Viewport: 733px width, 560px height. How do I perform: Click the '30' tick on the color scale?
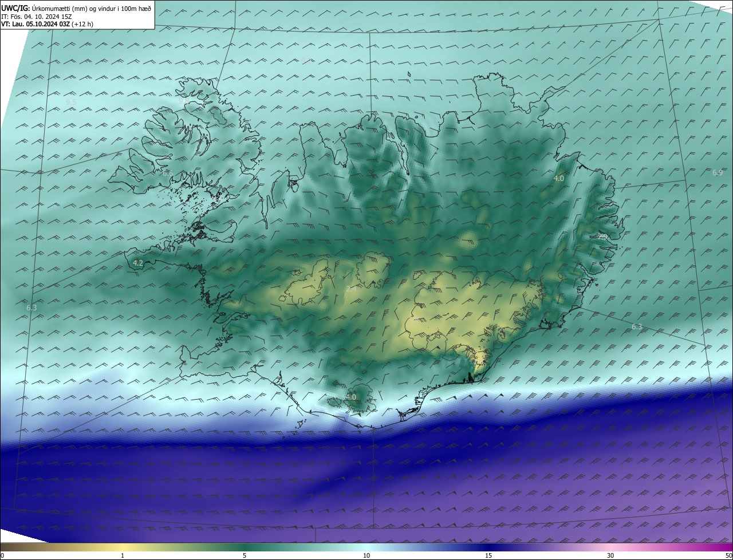tap(610, 555)
